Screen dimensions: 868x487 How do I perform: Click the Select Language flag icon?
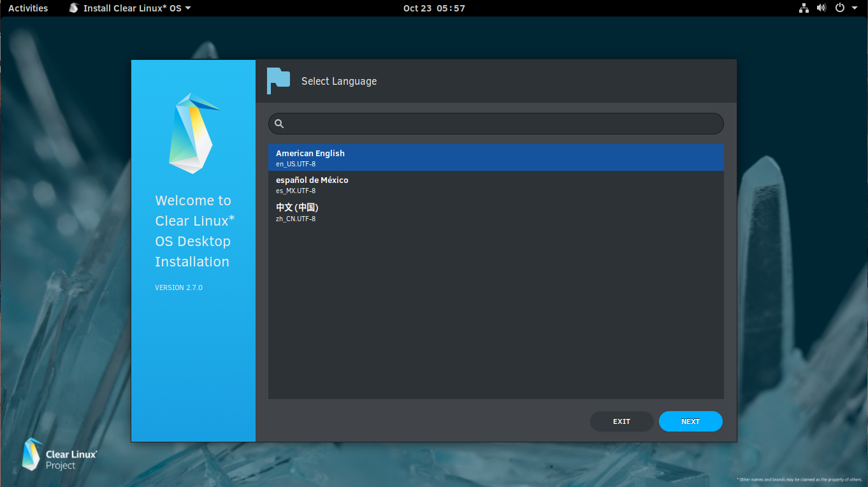[x=278, y=80]
